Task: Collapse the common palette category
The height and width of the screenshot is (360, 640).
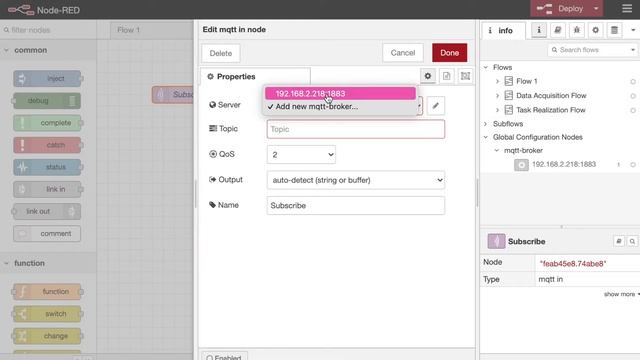Action: click(48, 50)
